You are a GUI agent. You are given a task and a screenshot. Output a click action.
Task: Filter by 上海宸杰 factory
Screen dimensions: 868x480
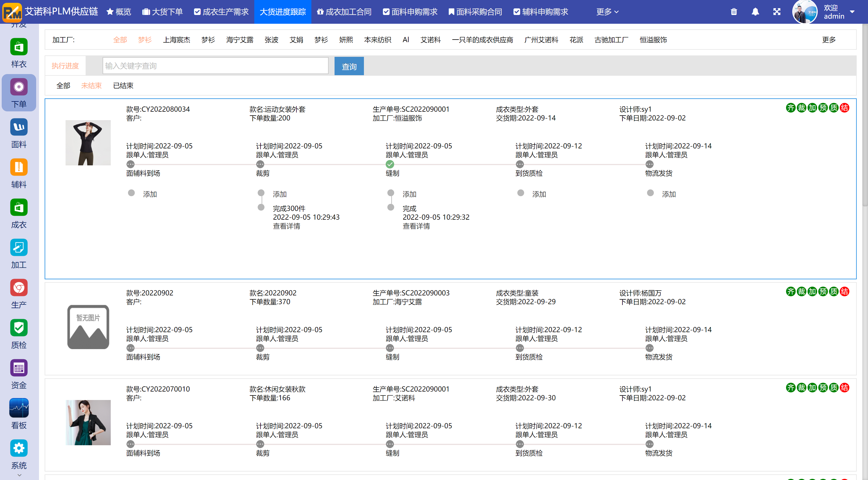pyautogui.click(x=176, y=40)
